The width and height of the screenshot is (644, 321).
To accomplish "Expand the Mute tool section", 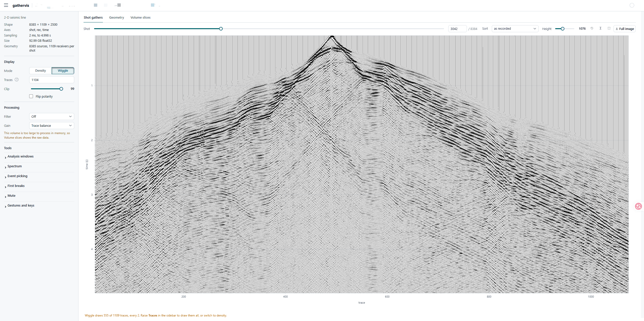I will [x=39, y=196].
